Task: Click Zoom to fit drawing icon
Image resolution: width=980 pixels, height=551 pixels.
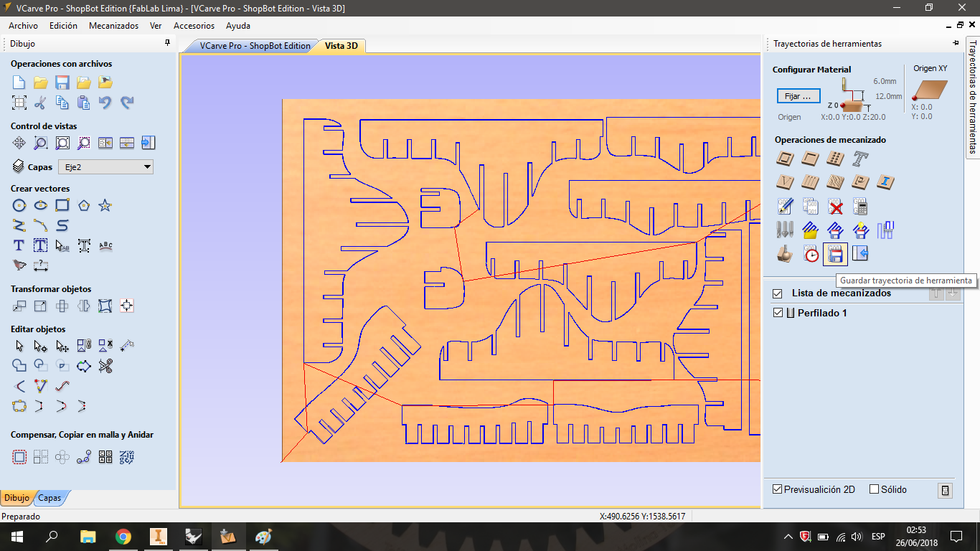Action: [62, 143]
